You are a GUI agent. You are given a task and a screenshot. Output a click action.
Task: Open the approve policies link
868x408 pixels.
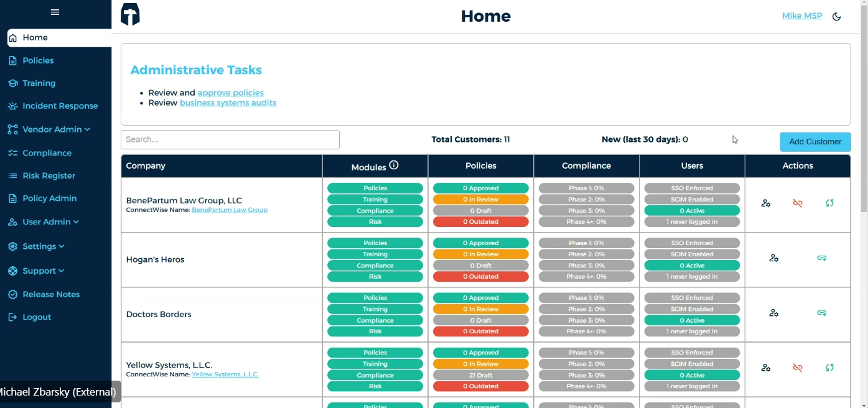point(230,92)
